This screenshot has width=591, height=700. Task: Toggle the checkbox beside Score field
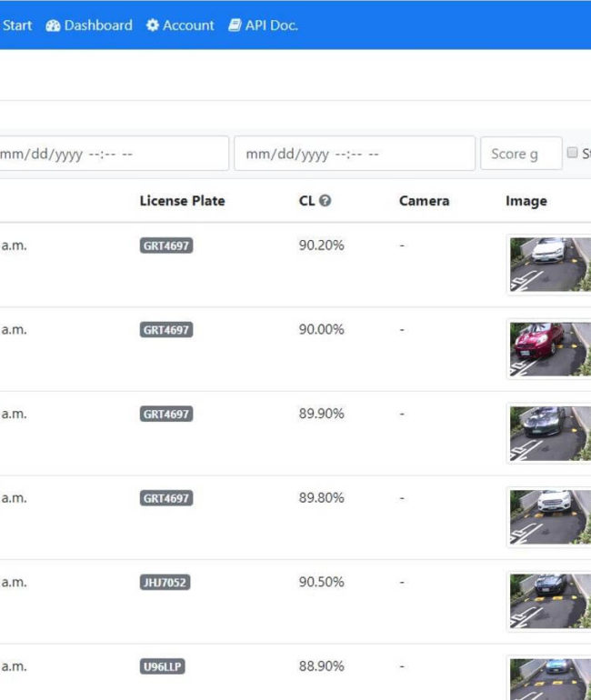pos(572,153)
